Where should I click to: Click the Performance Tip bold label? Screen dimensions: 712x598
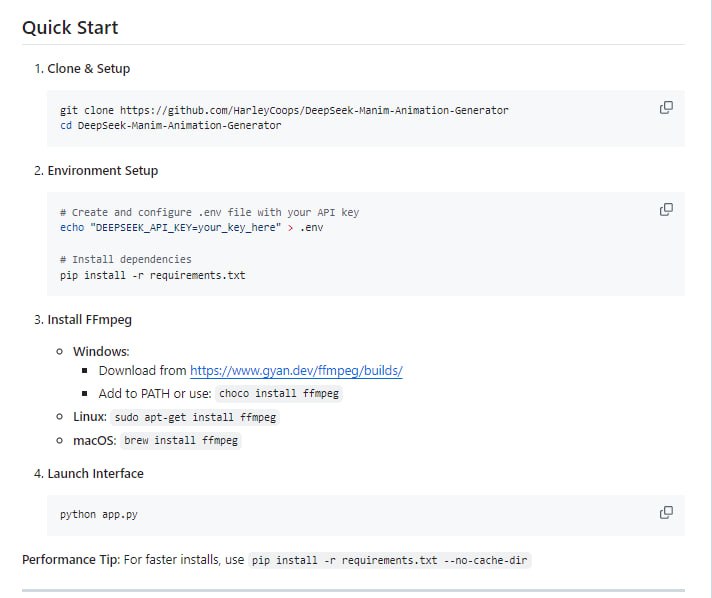click(x=70, y=560)
